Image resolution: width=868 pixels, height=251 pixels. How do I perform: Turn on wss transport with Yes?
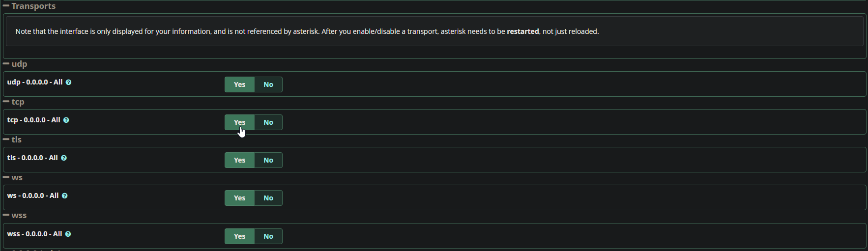click(x=239, y=236)
